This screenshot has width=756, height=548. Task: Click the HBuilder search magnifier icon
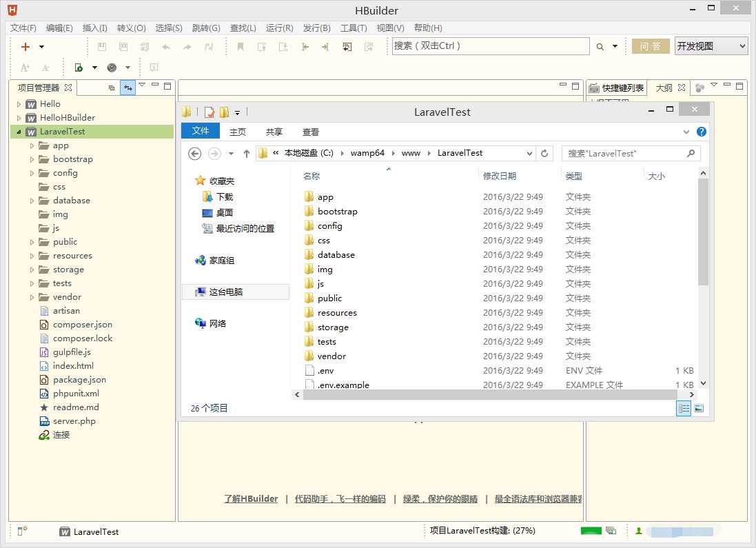point(600,47)
